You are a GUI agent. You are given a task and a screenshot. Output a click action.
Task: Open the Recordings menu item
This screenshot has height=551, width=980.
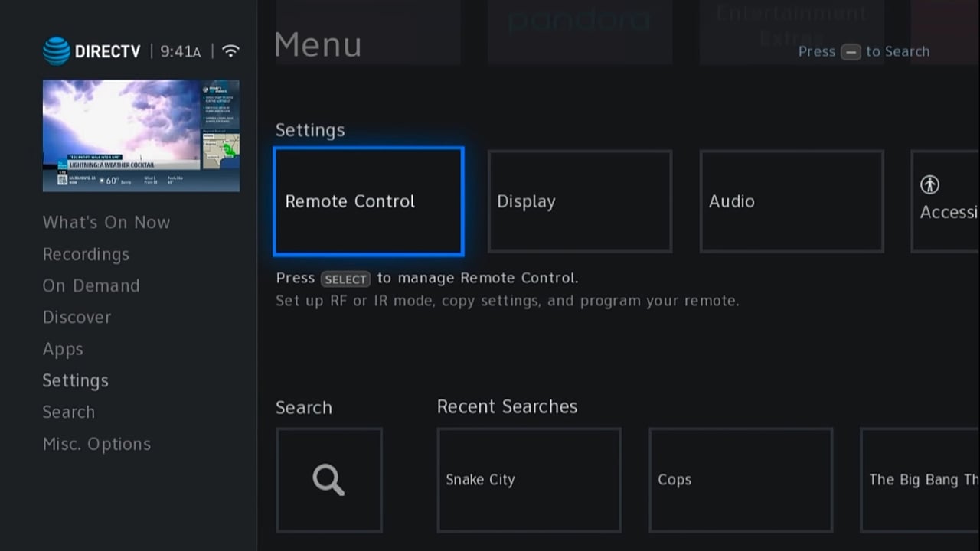[86, 254]
